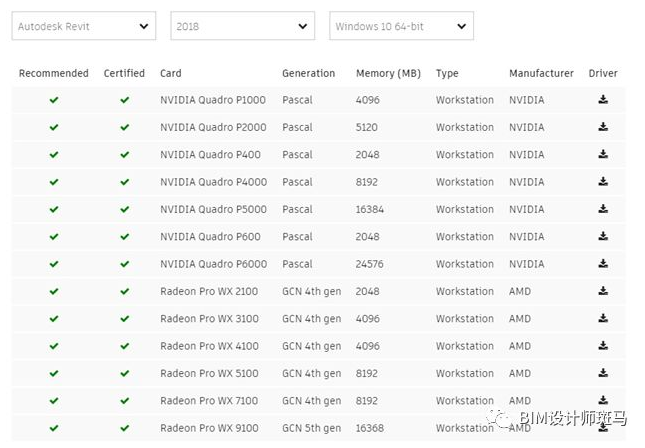The height and width of the screenshot is (448, 645).
Task: Click Recommended checkmark for Quadro P4000
Action: click(x=54, y=182)
